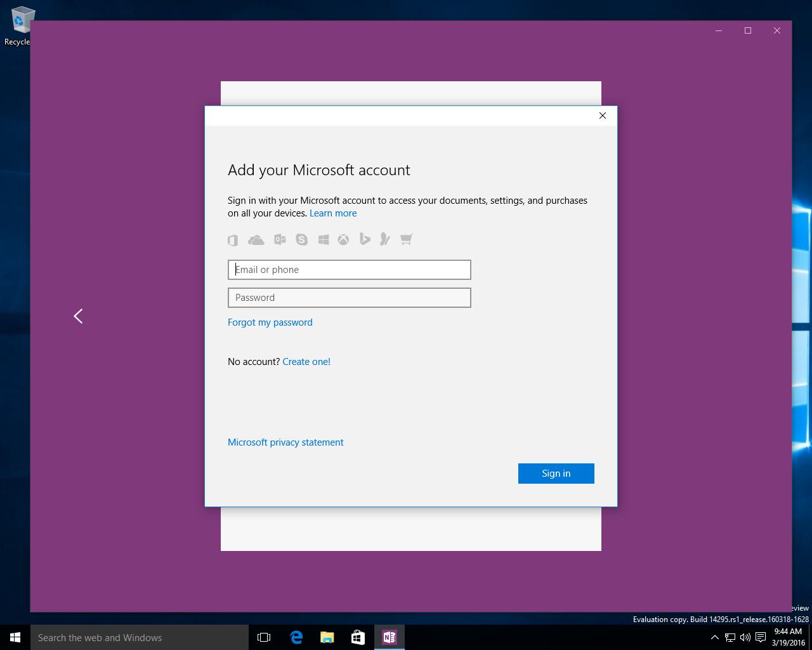The width and height of the screenshot is (812, 650).
Task: Click the Store shopping cart icon in services row
Action: point(407,239)
